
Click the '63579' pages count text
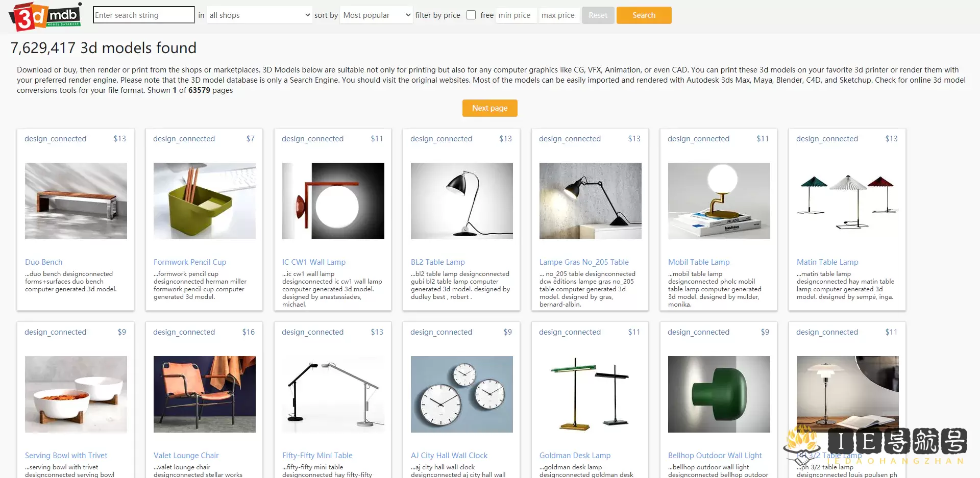[199, 90]
